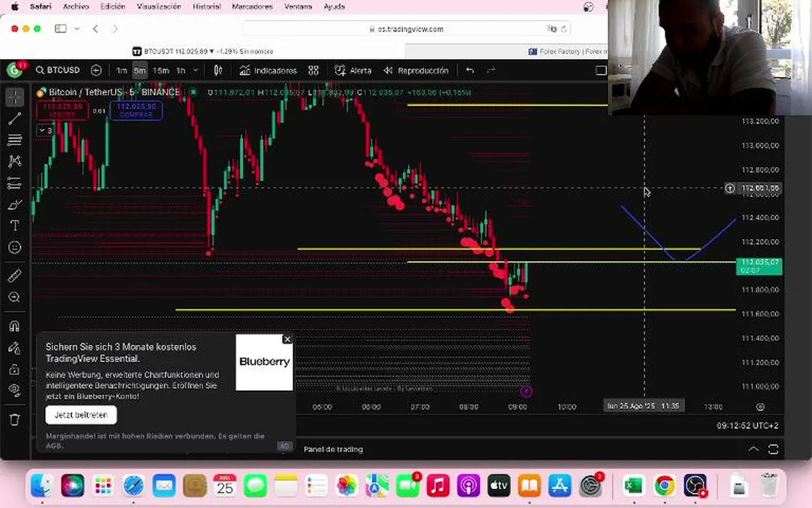Image resolution: width=812 pixels, height=508 pixels.
Task: Open the chart time axis settings gear
Action: (x=761, y=407)
